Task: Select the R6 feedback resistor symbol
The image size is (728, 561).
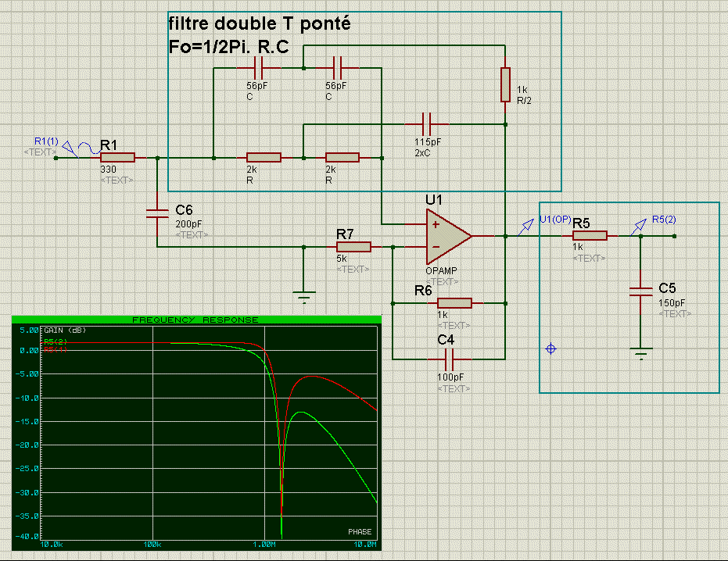Action: (x=454, y=303)
